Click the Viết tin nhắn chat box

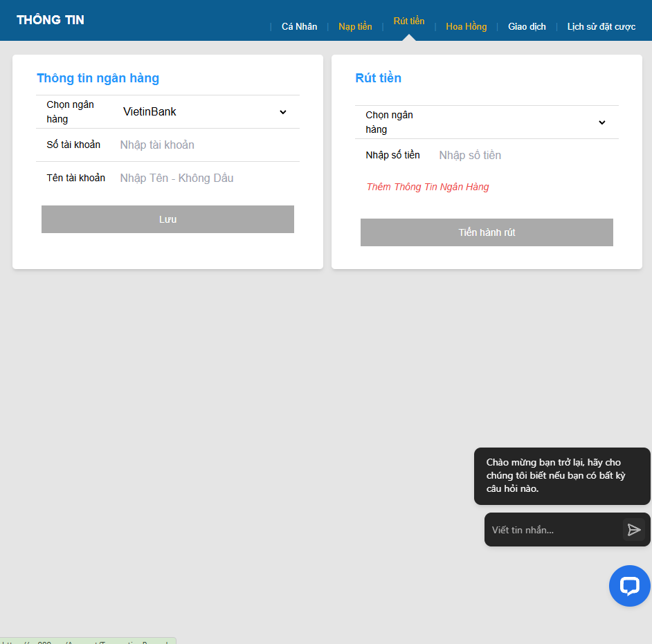(x=552, y=530)
